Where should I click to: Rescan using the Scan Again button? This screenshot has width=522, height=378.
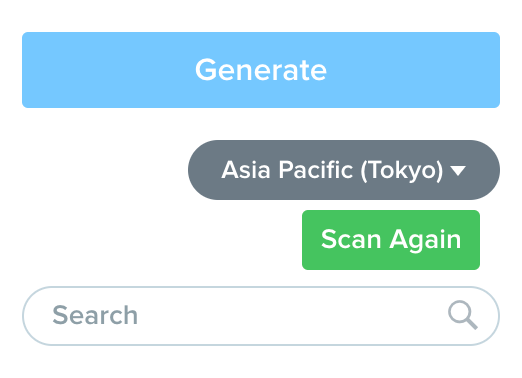click(391, 240)
